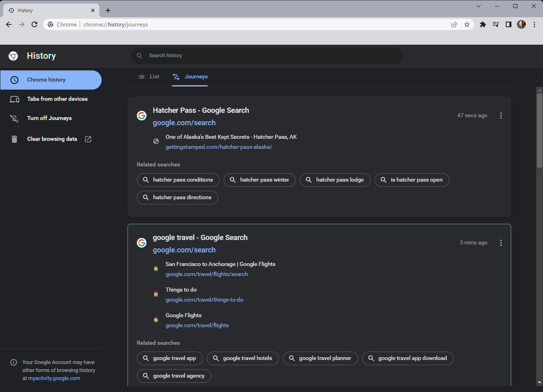The width and height of the screenshot is (543, 392).
Task: Open a new browser tab
Action: click(x=108, y=10)
